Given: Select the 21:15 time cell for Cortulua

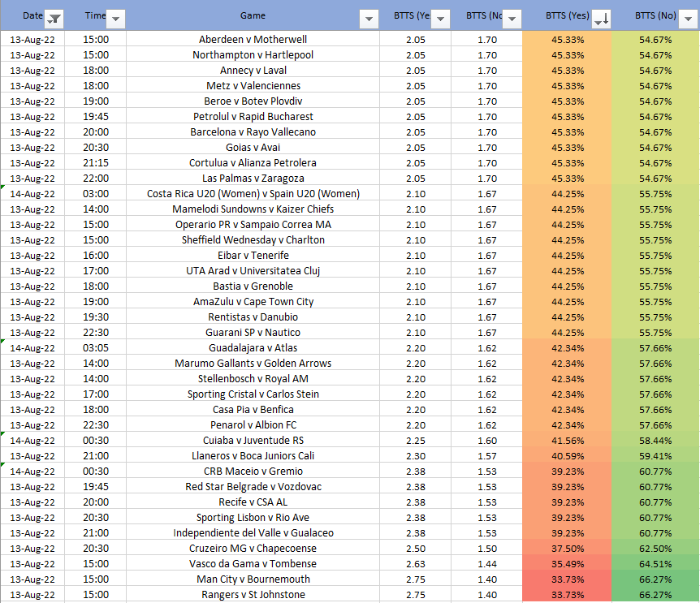Looking at the screenshot, I should tap(96, 163).
